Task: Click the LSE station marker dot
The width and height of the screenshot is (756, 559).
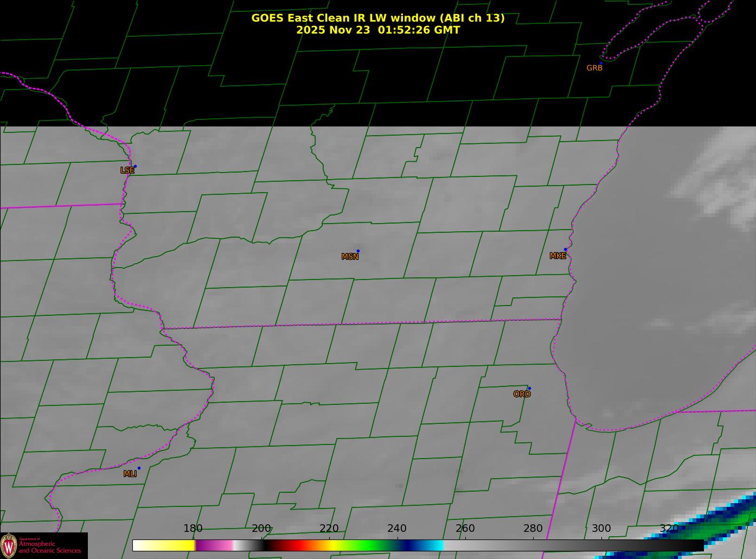Action: (135, 167)
